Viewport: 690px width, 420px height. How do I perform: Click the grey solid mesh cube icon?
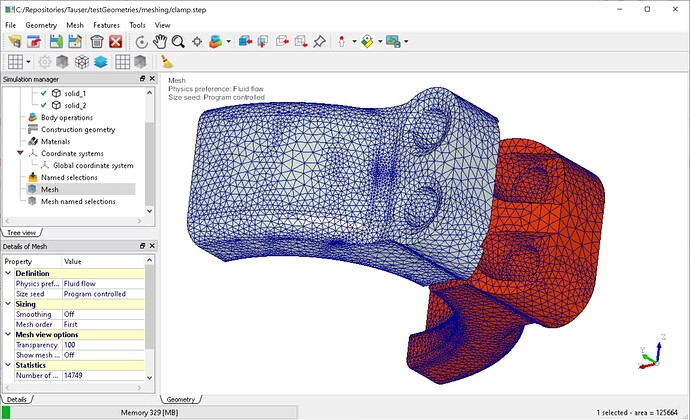point(62,62)
